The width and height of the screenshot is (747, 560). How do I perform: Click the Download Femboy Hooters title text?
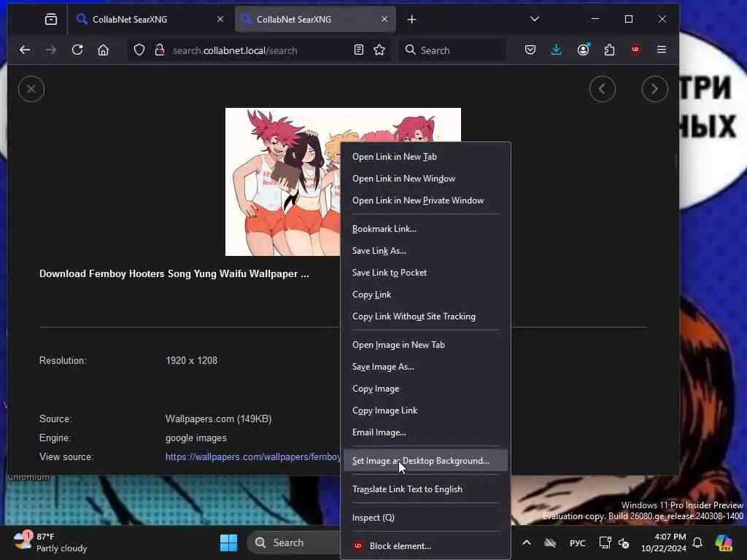(174, 274)
